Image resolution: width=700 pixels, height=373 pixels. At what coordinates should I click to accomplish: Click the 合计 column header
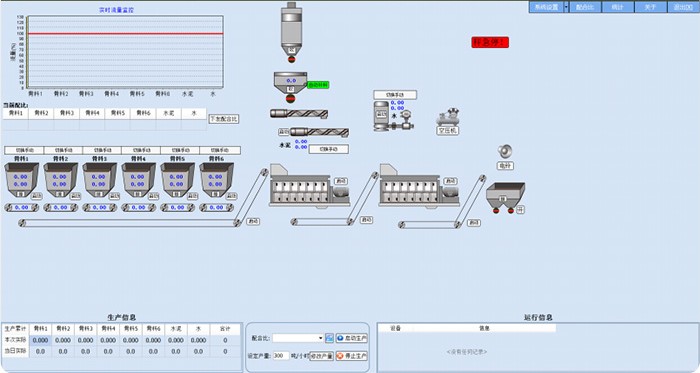coord(225,329)
